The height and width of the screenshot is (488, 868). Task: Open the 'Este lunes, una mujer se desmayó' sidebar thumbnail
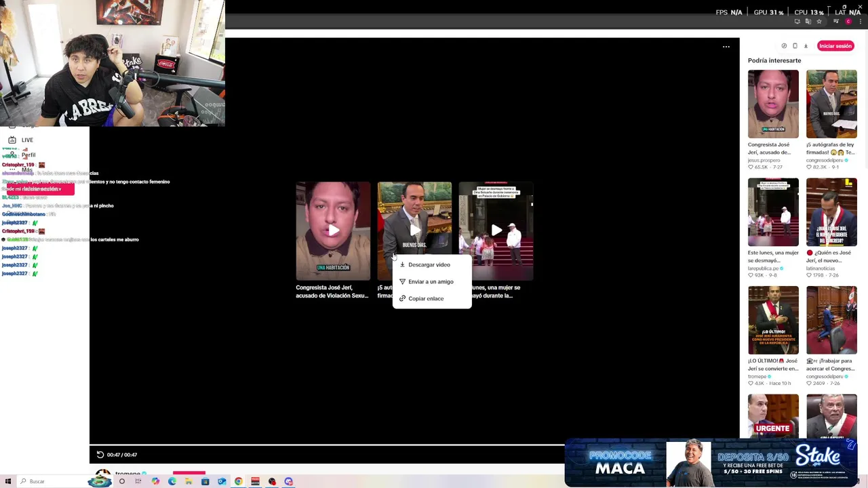773,212
